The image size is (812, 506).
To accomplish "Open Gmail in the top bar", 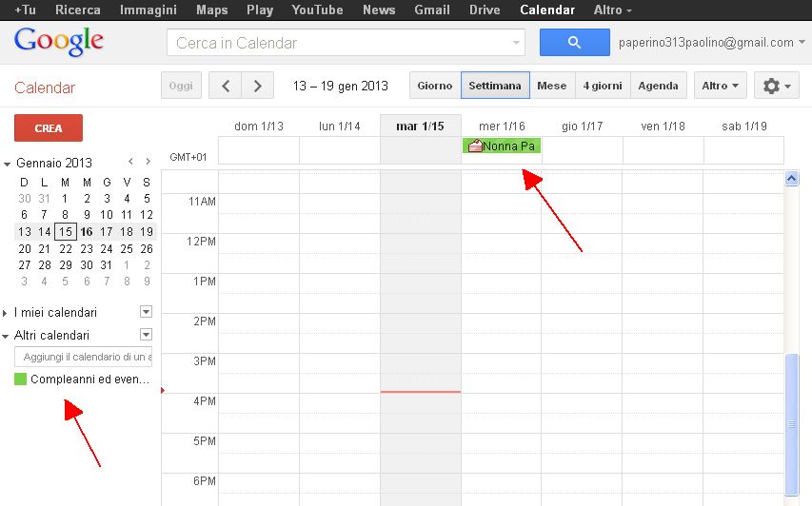I will coord(432,10).
